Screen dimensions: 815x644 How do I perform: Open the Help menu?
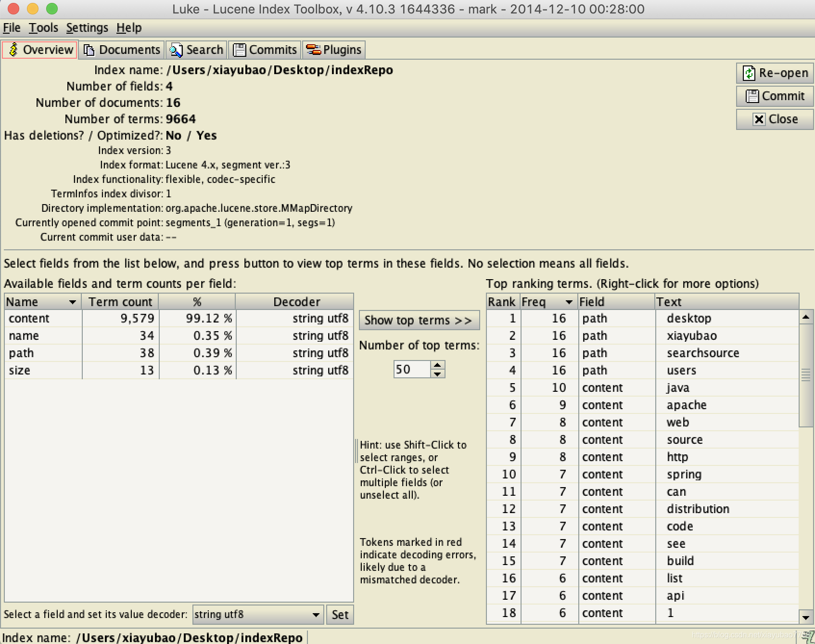129,28
